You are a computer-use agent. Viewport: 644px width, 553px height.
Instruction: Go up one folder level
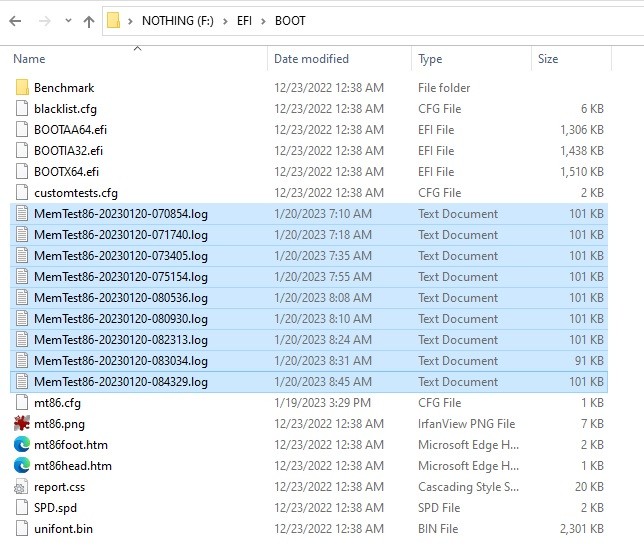[x=89, y=21]
